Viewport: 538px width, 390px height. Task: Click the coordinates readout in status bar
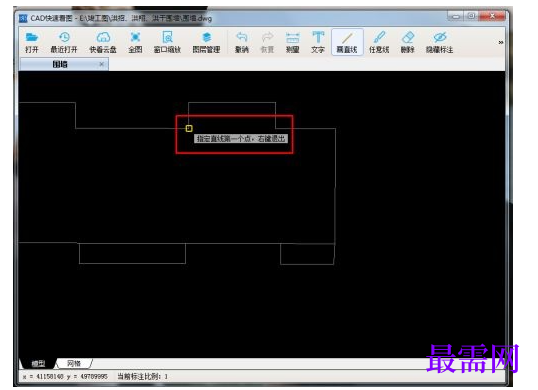pos(65,377)
